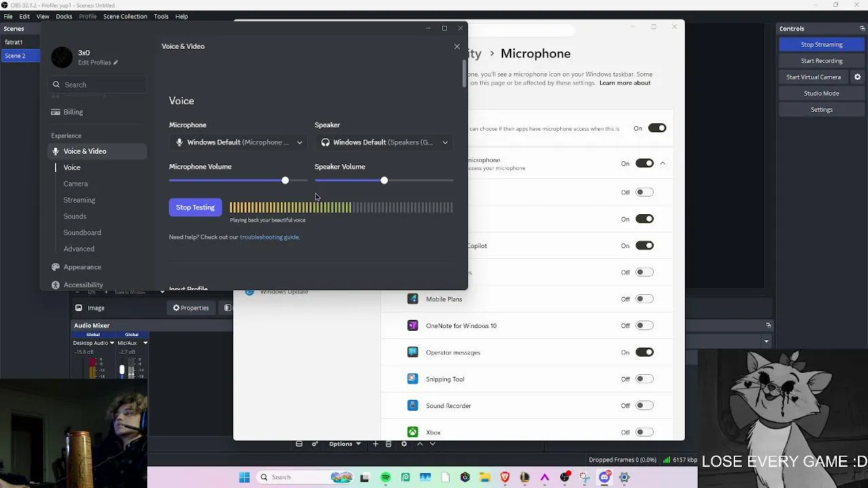The image size is (868, 488).
Task: Open the Windows Start menu
Action: (x=244, y=477)
